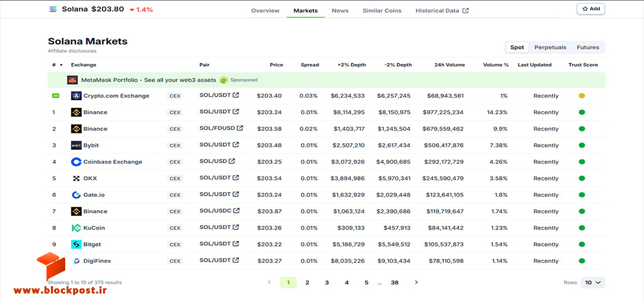Click the Bybit logo icon
Screen dimensions: 644x302
coord(76,145)
